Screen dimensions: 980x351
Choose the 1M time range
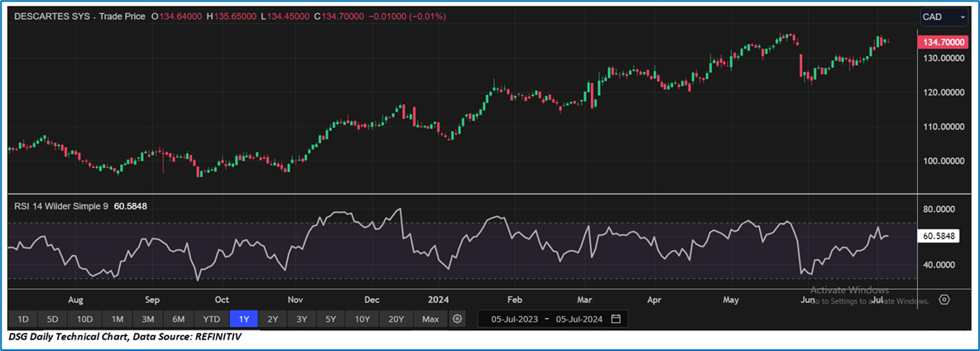point(118,319)
